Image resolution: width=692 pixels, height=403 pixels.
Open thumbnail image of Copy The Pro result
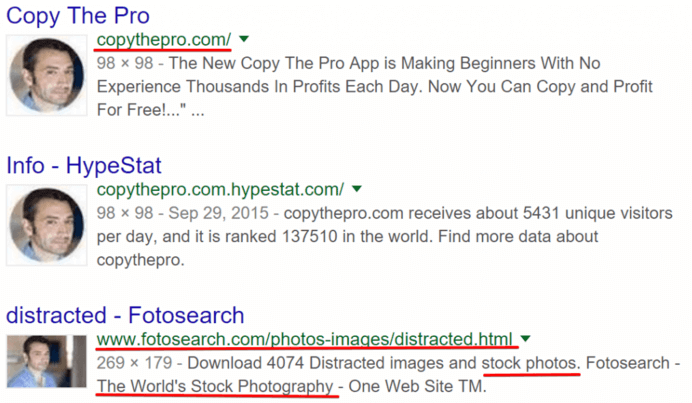tap(47, 75)
